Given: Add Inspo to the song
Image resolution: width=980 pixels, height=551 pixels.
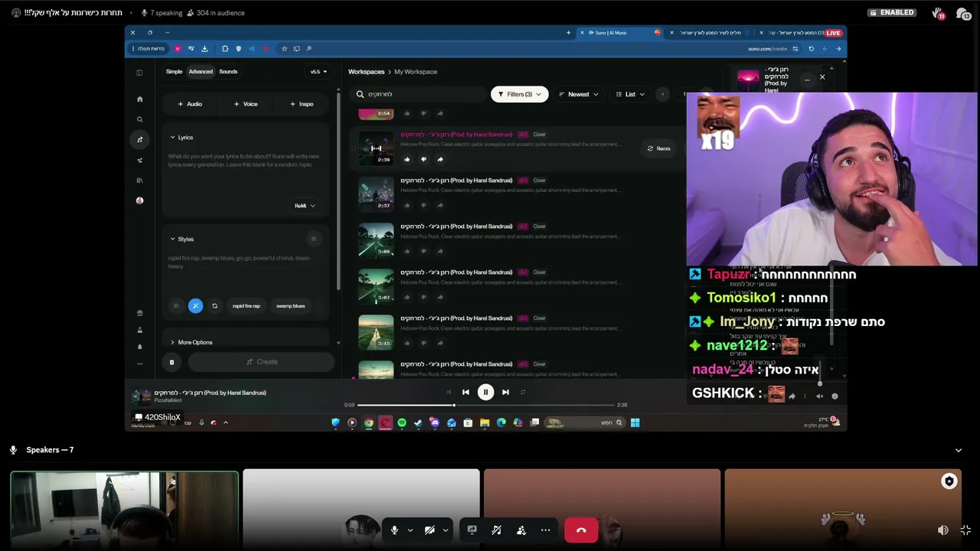Looking at the screenshot, I should point(302,104).
